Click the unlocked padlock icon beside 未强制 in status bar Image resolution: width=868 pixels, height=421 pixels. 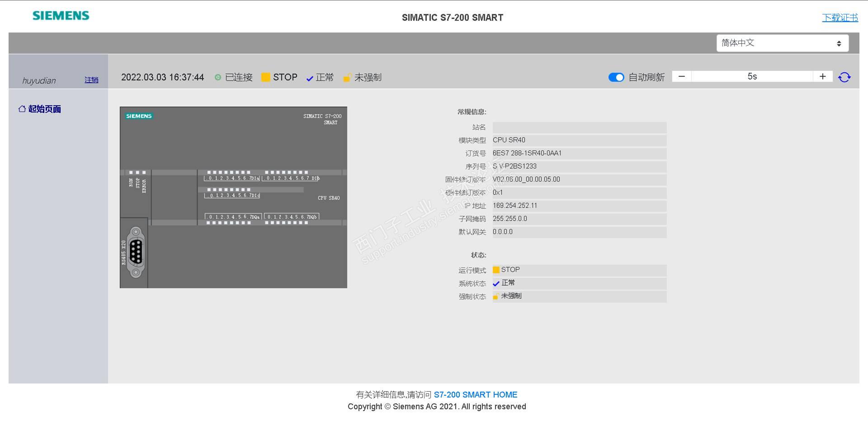pos(347,78)
